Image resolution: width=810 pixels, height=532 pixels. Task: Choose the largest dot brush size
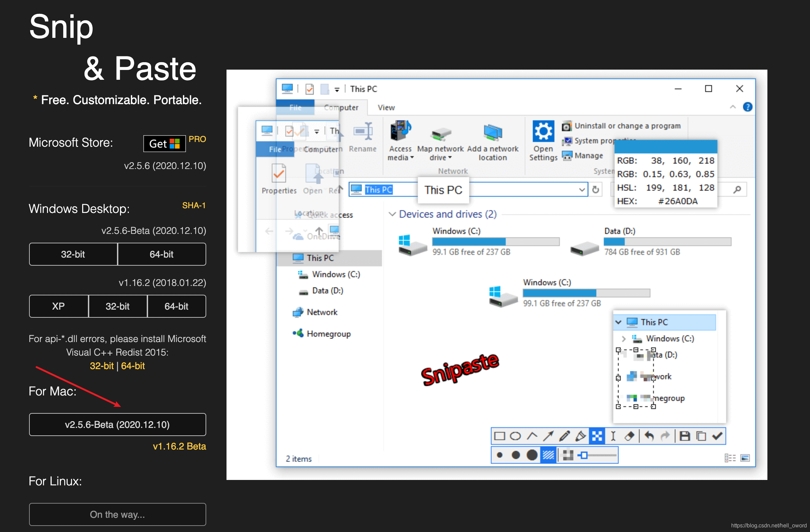[x=532, y=455]
